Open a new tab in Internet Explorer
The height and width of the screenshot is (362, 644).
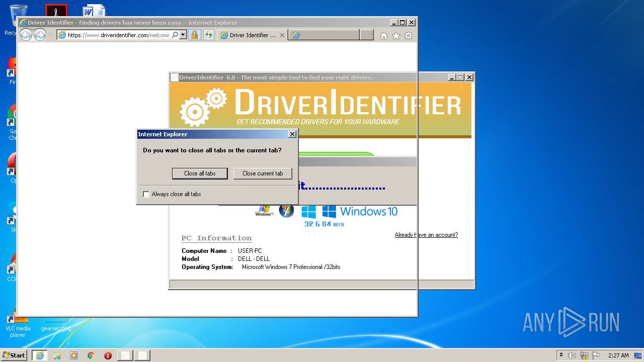pos(367,35)
